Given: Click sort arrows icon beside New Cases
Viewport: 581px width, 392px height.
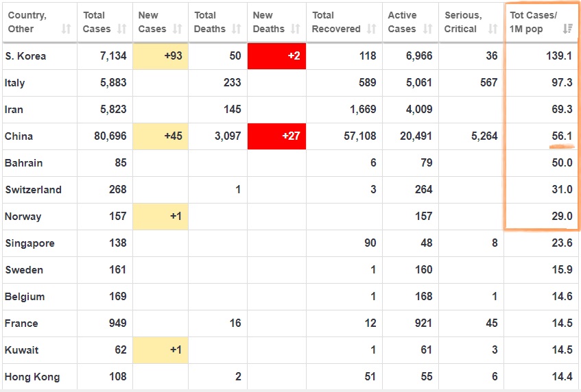Looking at the screenshot, I should (178, 29).
